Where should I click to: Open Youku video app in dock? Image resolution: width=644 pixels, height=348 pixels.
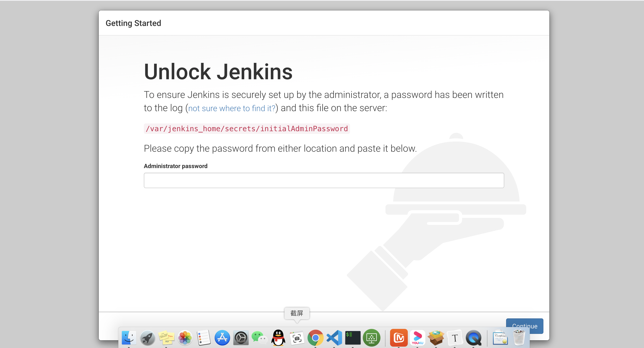pyautogui.click(x=418, y=338)
